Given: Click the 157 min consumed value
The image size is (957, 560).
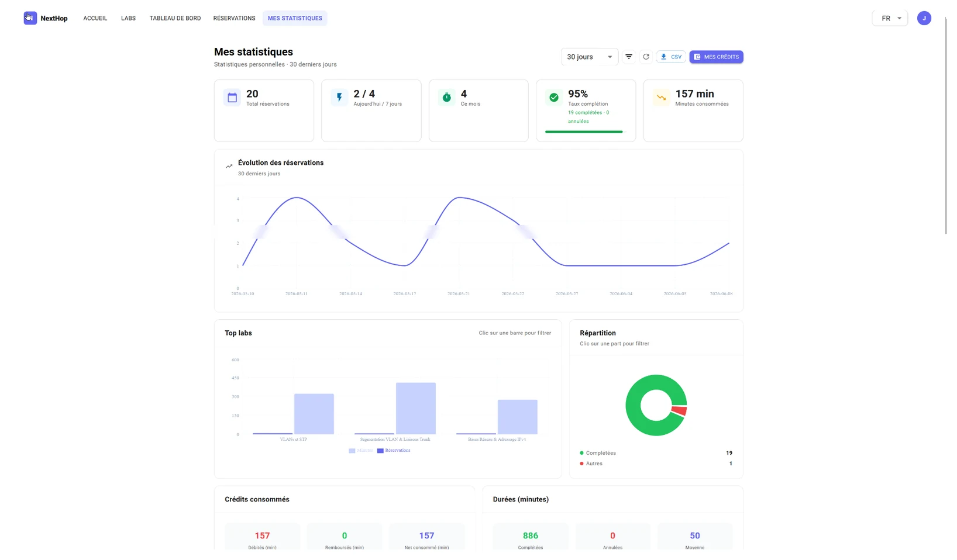Looking at the screenshot, I should [695, 94].
